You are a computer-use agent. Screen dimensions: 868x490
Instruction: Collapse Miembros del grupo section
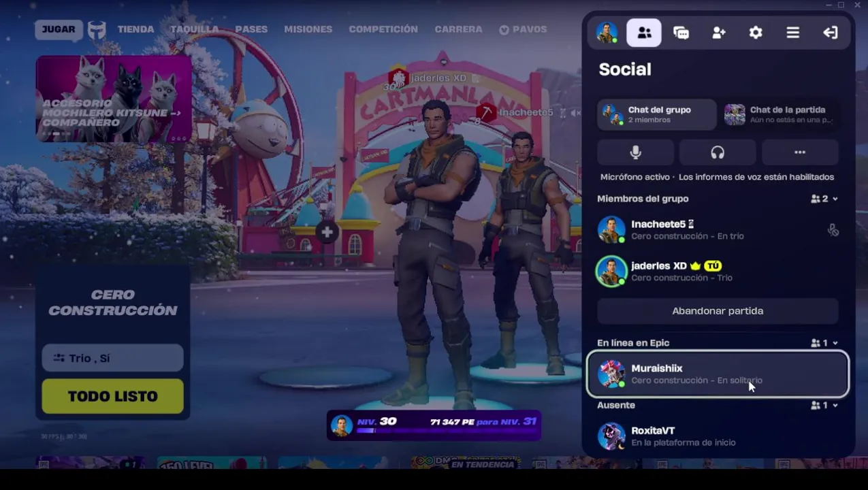pyautogui.click(x=824, y=199)
